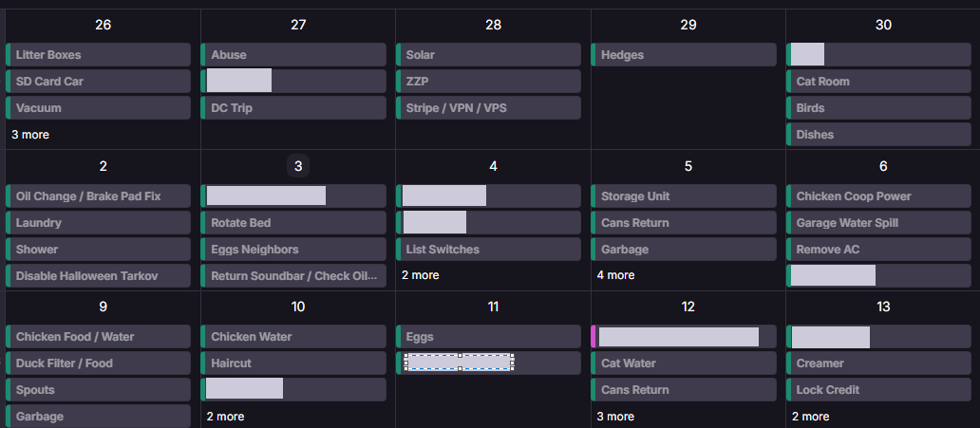Open the Storage Unit event
The width and height of the screenshot is (980, 428).
684,196
